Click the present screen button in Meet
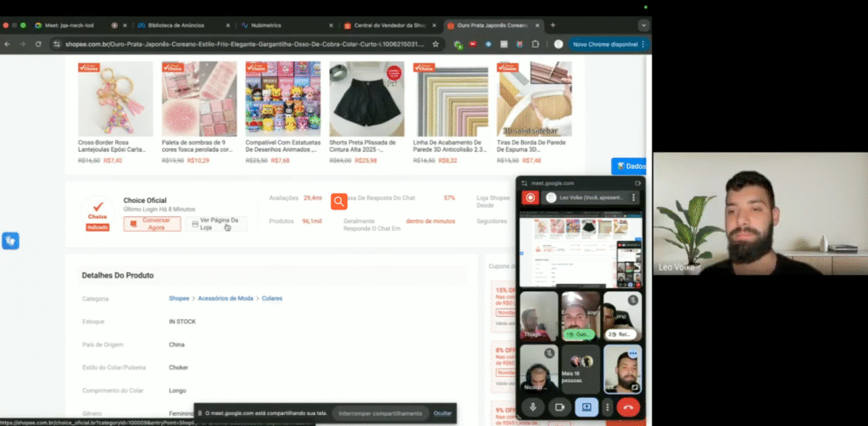Image resolution: width=868 pixels, height=426 pixels. (x=585, y=406)
